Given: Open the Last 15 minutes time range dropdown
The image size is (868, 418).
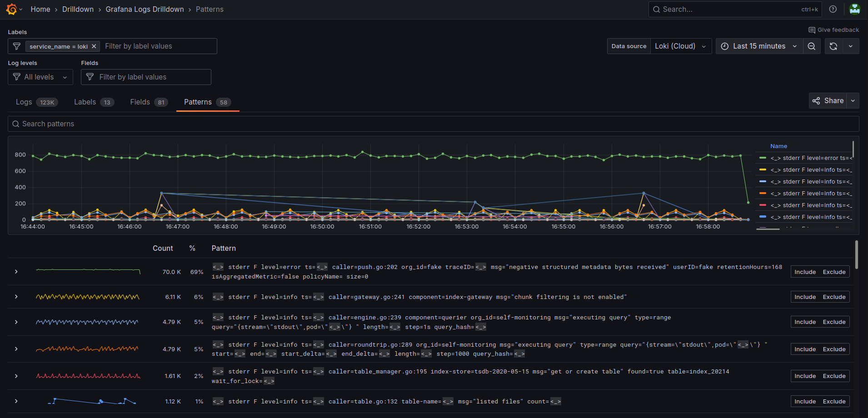Looking at the screenshot, I should pyautogui.click(x=758, y=46).
